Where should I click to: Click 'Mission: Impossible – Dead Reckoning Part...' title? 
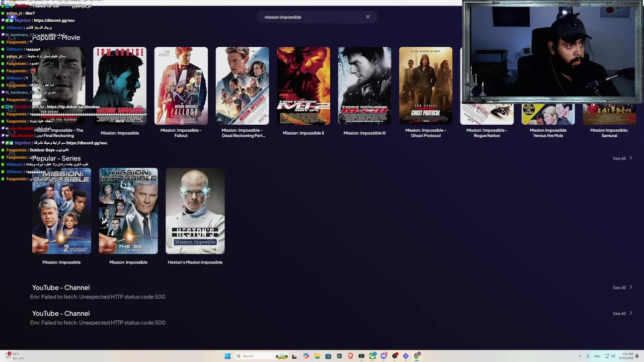[243, 133]
